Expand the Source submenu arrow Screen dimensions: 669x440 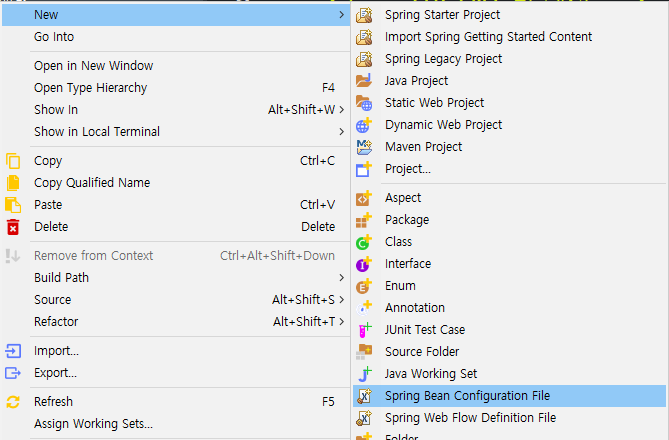(341, 300)
